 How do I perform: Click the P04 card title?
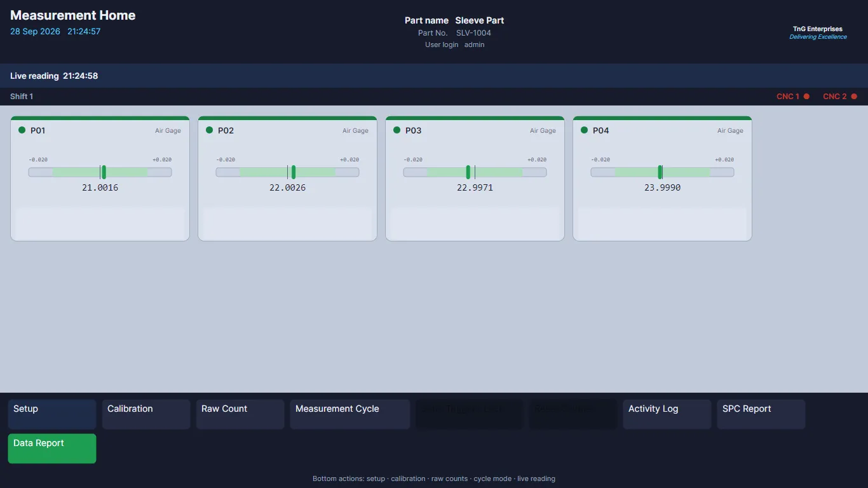[x=600, y=130]
